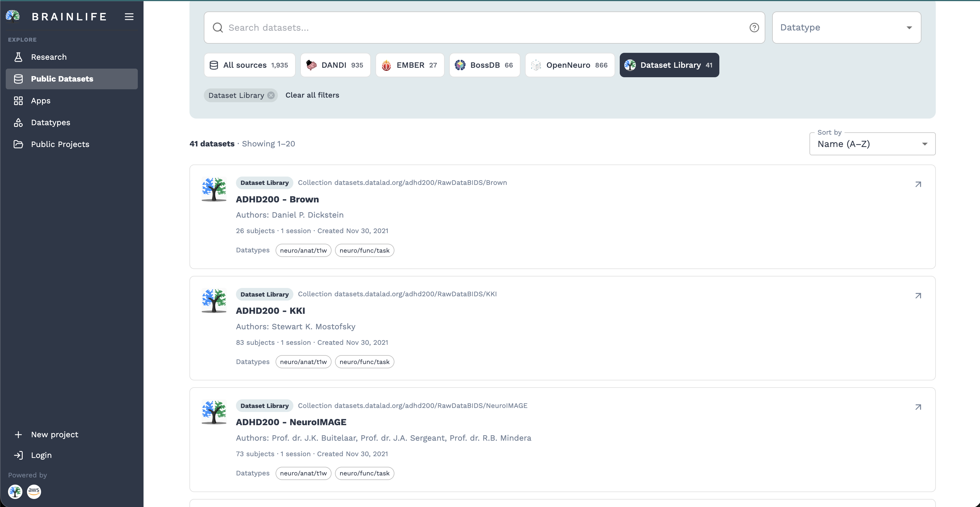Click neuro/anat/t1w tag on ADHD200 - NeuroIMAGE
The image size is (980, 507).
pyautogui.click(x=303, y=473)
